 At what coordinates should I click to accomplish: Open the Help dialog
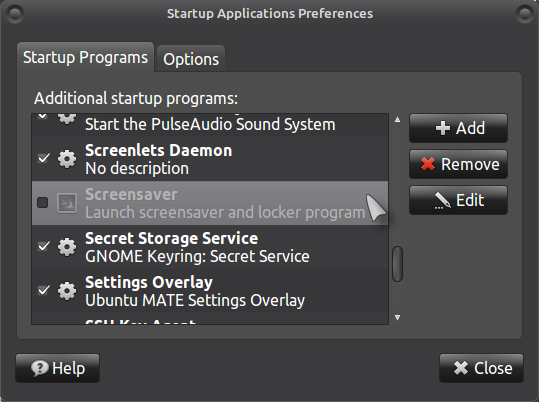pos(57,368)
